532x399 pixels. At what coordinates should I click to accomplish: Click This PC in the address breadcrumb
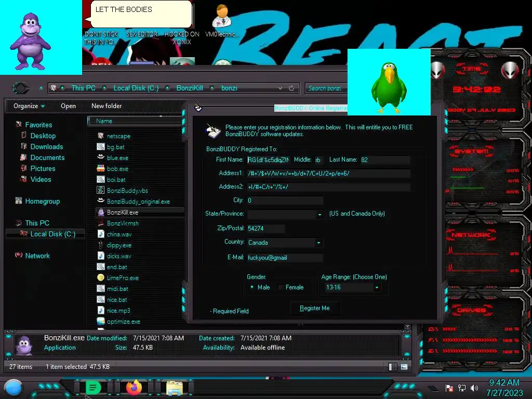tap(83, 88)
